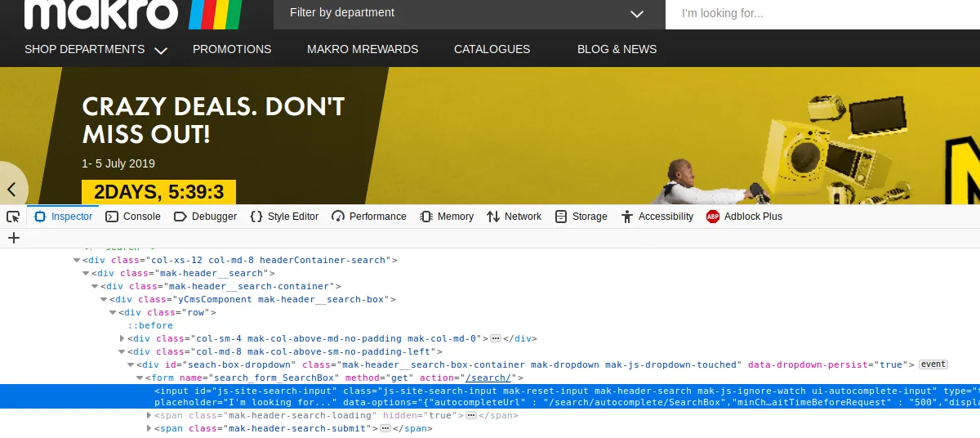This screenshot has height=438, width=980.
Task: Collapse the search_form_SearchBox form node
Action: point(140,378)
